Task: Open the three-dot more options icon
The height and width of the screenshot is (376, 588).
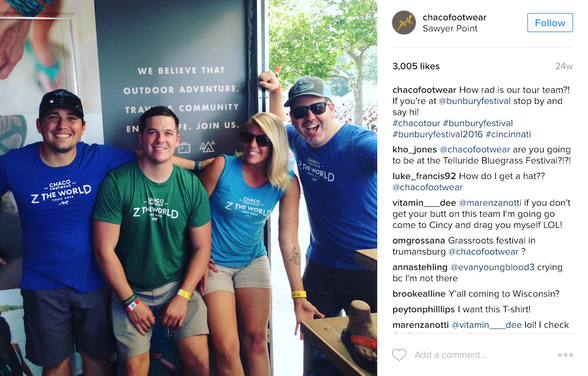Action: [565, 354]
